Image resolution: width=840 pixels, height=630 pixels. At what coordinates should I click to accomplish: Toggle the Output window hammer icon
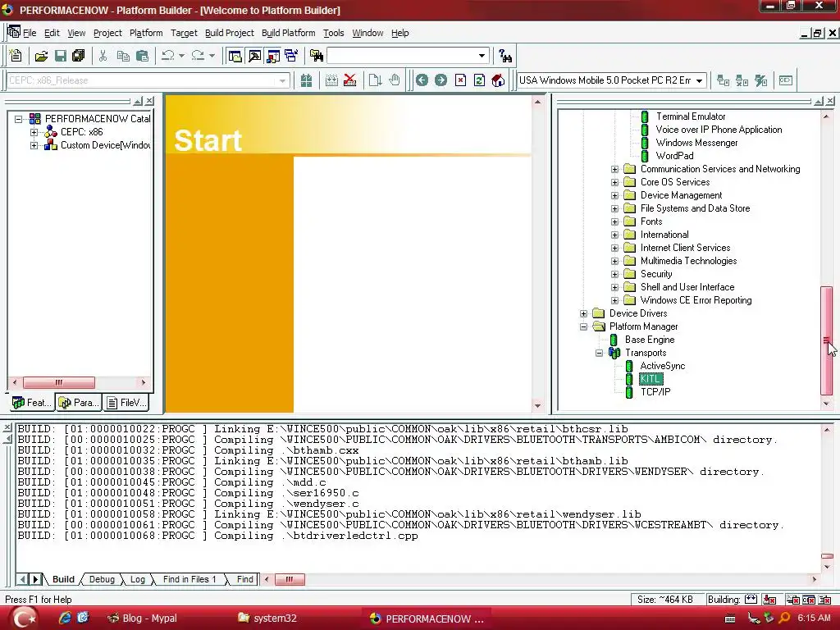click(x=254, y=56)
